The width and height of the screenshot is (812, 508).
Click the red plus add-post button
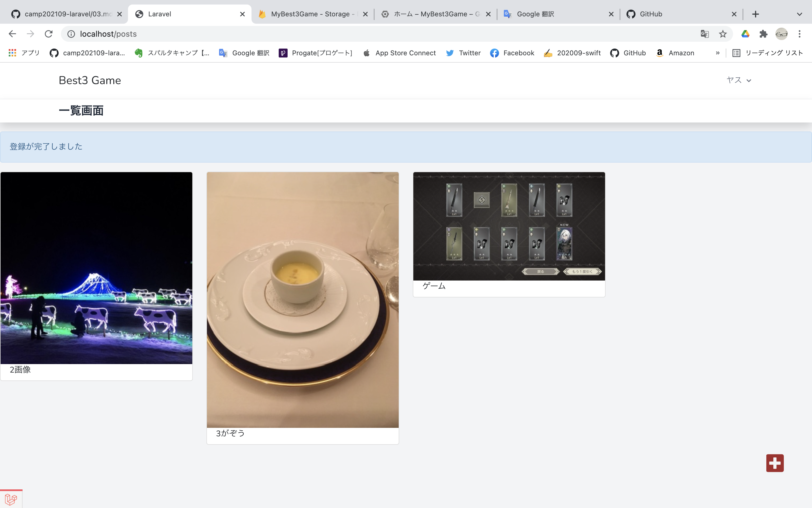point(775,463)
